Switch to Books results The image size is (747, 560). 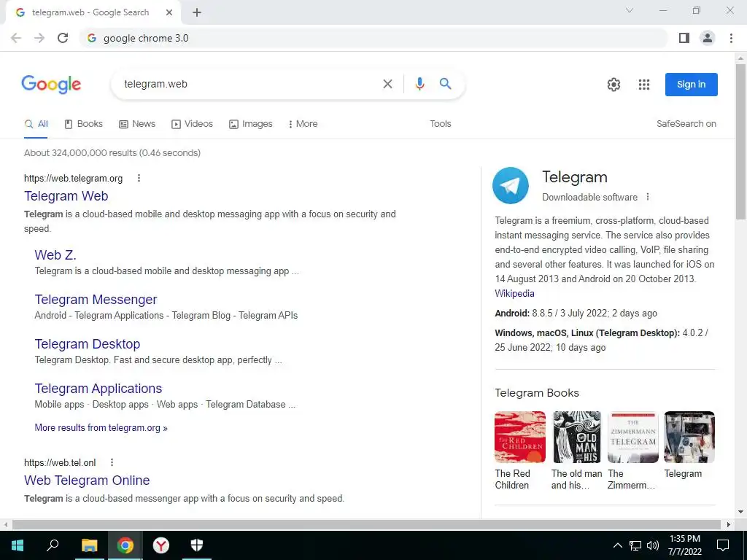pyautogui.click(x=83, y=124)
